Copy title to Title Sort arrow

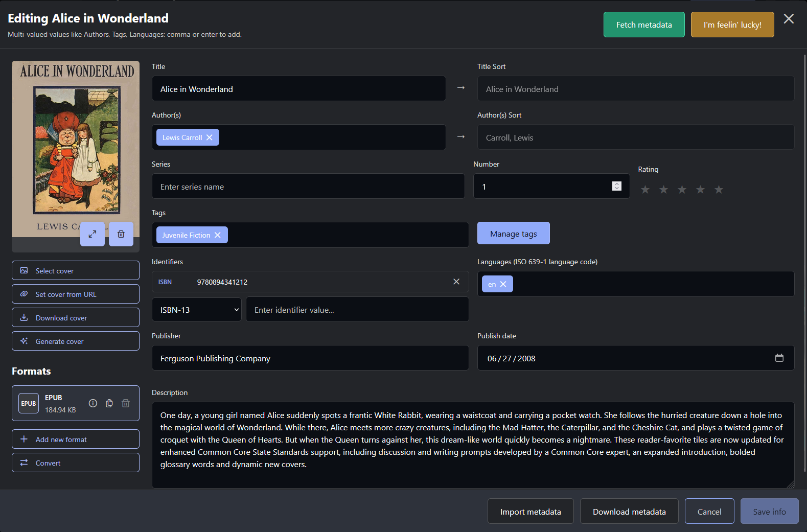(x=461, y=88)
